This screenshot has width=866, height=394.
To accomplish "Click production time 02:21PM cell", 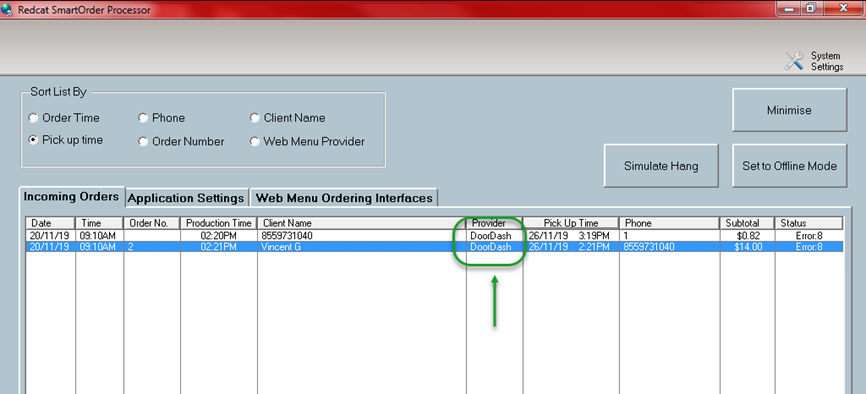I will click(x=219, y=247).
